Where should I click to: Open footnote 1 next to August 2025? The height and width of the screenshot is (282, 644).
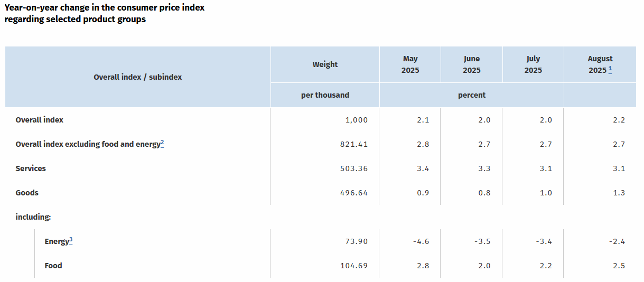pos(610,69)
